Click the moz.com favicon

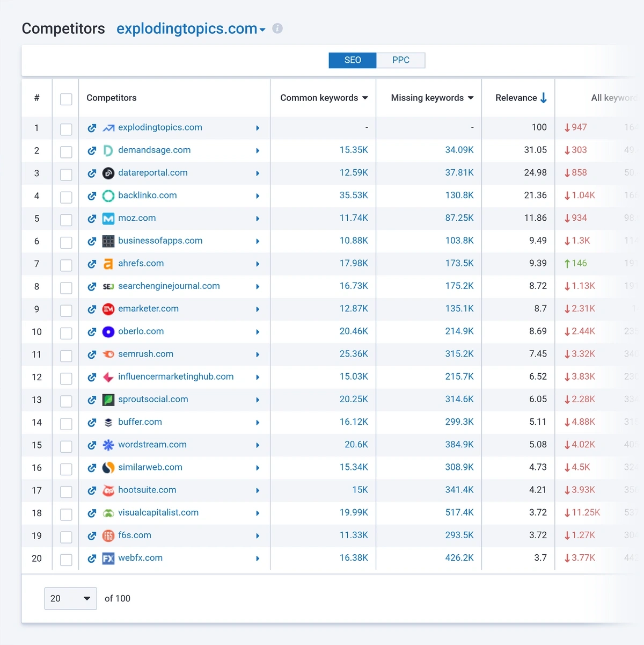pyautogui.click(x=108, y=219)
